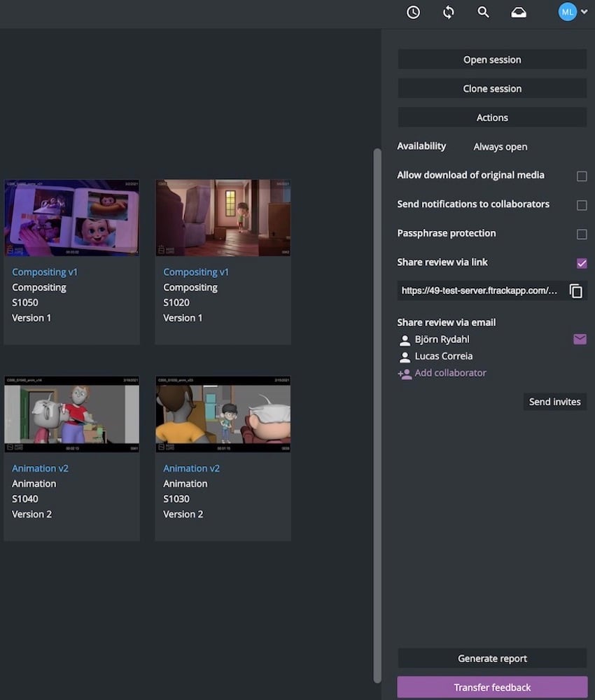Toggle Send notifications to collaborators checkbox

pos(582,205)
